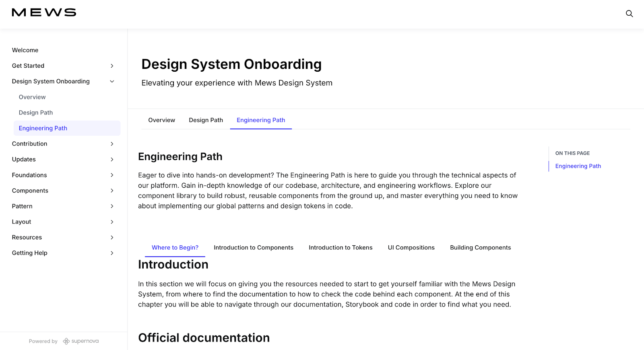Image resolution: width=644 pixels, height=350 pixels.
Task: Expand the Get Started chevron
Action: click(112, 66)
